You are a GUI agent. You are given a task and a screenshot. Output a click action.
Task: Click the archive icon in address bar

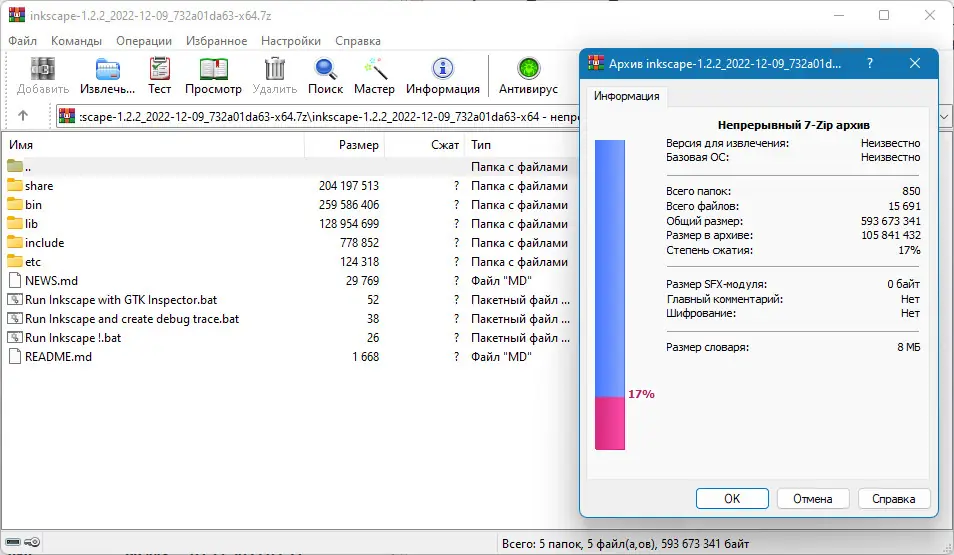(67, 116)
